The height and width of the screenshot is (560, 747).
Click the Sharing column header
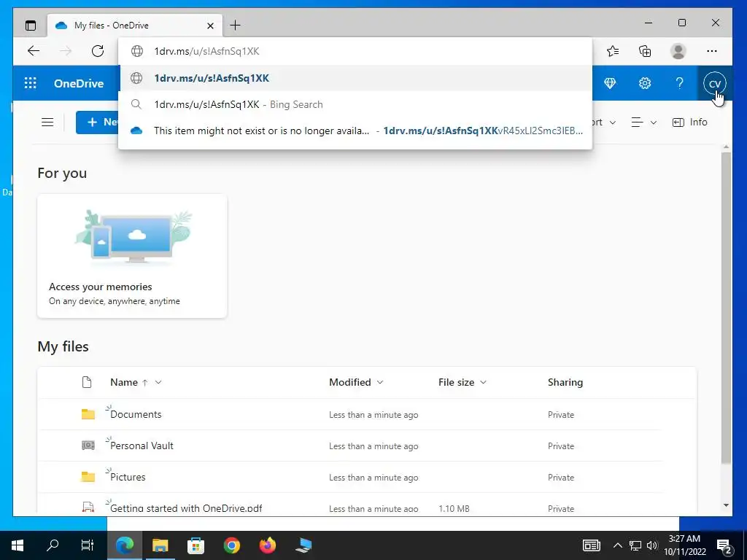pyautogui.click(x=565, y=382)
